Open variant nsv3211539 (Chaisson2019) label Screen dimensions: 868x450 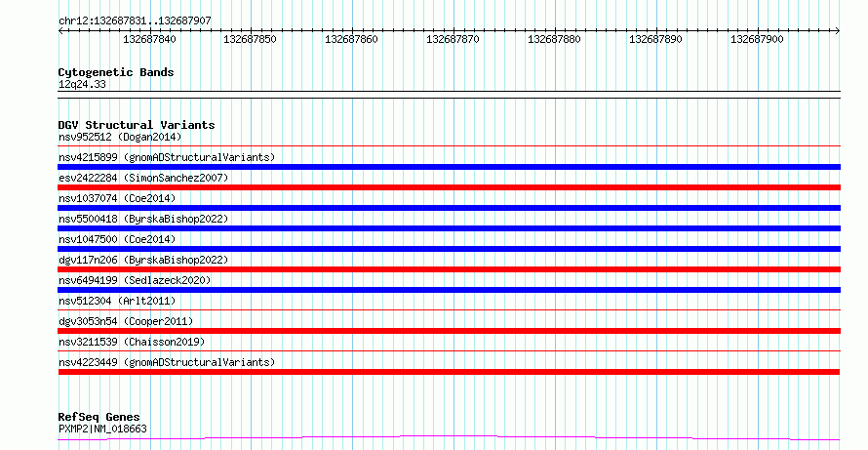132,342
